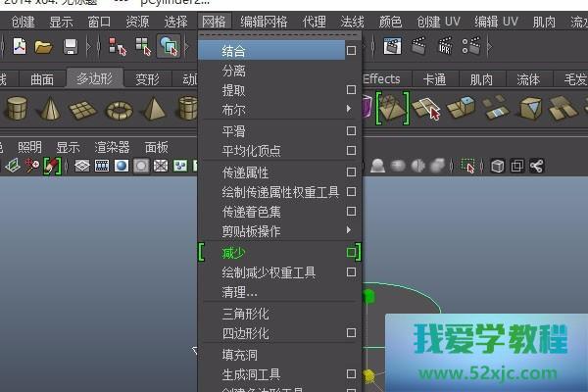Open option box for 结合 (Combine)
Screen dimensions: 588x392
click(351, 50)
